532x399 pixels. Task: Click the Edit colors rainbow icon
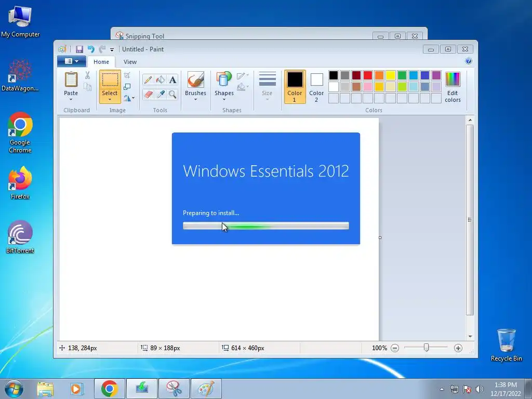point(453,79)
